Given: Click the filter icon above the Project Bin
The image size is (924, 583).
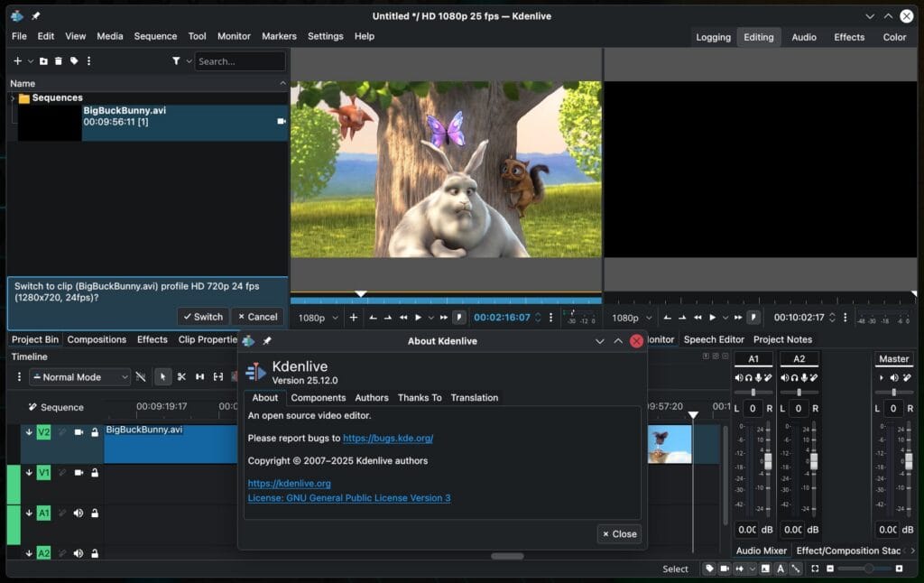Looking at the screenshot, I should pos(177,60).
